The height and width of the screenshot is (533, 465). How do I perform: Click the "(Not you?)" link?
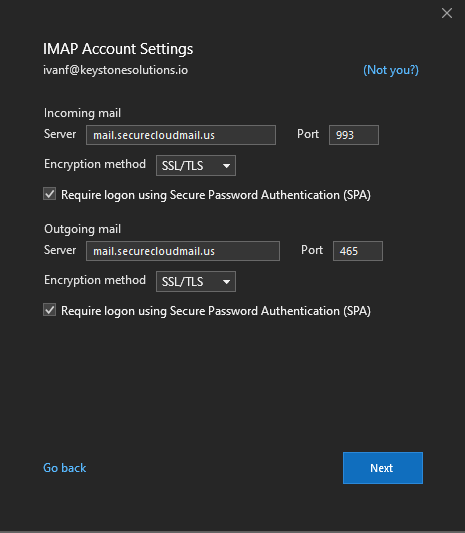[391, 70]
